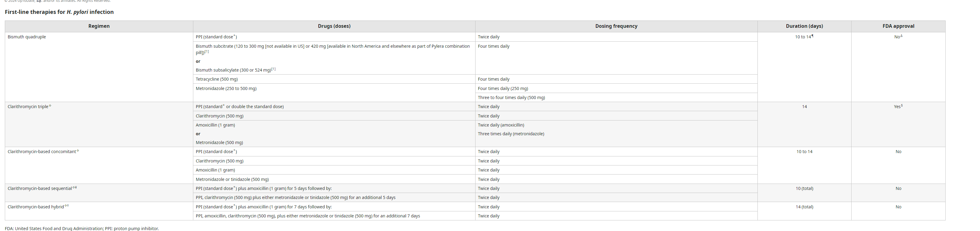Click diamond footnote beside Clarithromycin-based concomitant
The width and height of the screenshot is (980, 231).
77,151
